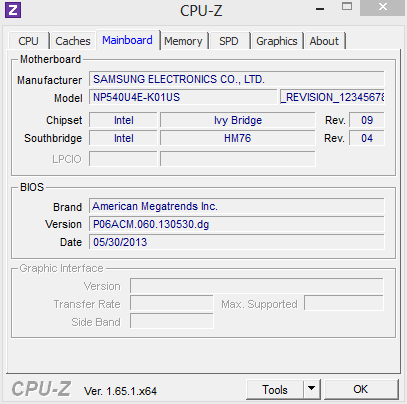Switch to the CPU tab

(29, 41)
